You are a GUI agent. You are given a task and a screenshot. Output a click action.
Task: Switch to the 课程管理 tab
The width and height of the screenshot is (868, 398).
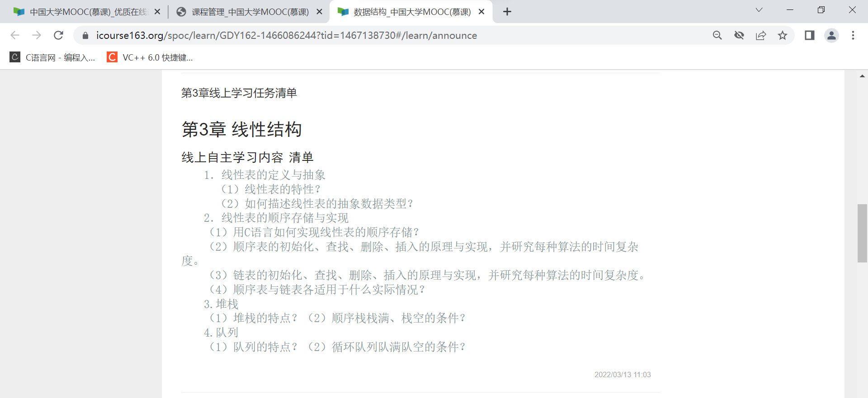250,12
